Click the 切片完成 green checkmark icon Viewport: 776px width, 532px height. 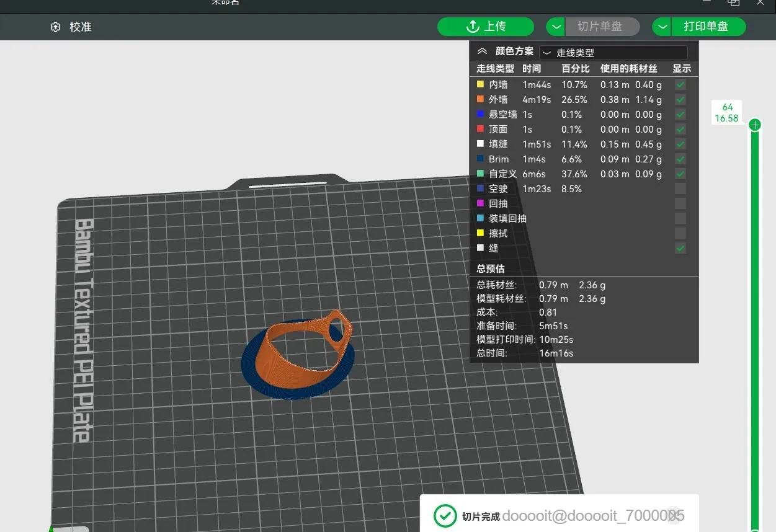pyautogui.click(x=445, y=515)
